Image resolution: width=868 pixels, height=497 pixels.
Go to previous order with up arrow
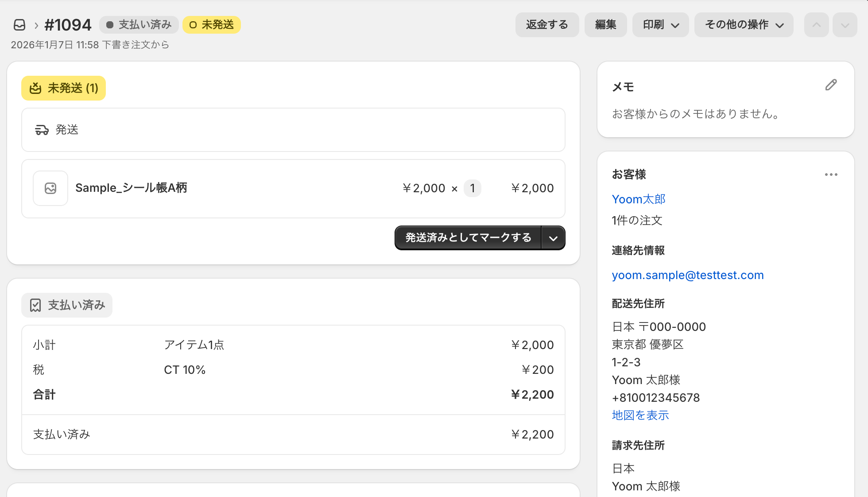point(816,25)
